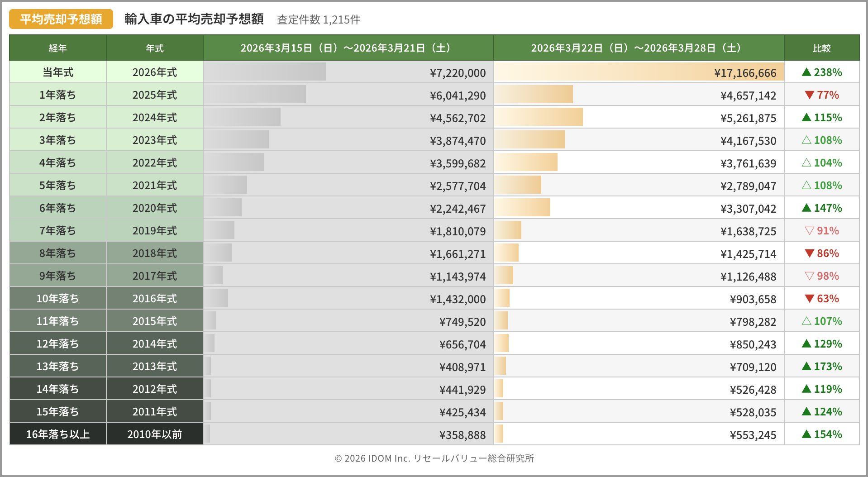Select the 年式 column header
Screen dimensions: 868x477
tap(154, 48)
